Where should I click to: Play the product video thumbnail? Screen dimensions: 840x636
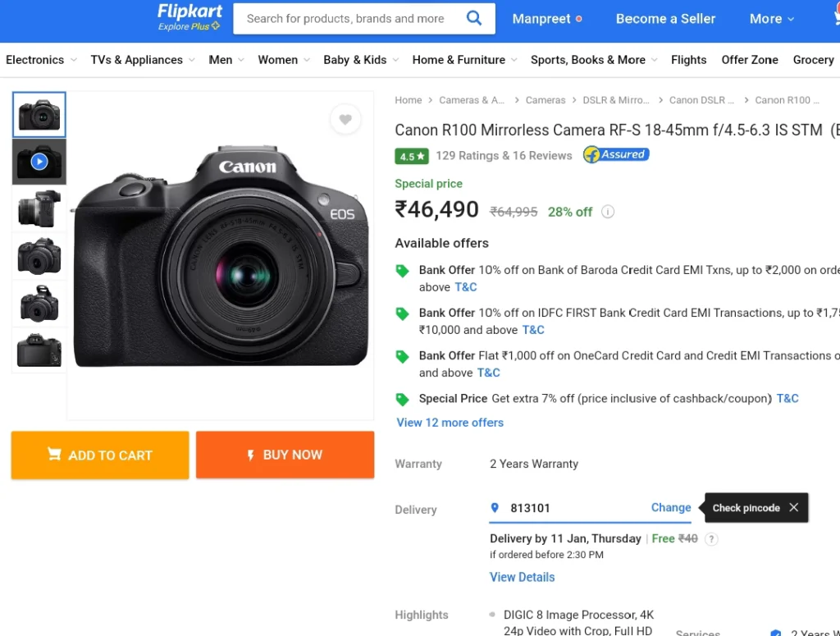pyautogui.click(x=39, y=162)
